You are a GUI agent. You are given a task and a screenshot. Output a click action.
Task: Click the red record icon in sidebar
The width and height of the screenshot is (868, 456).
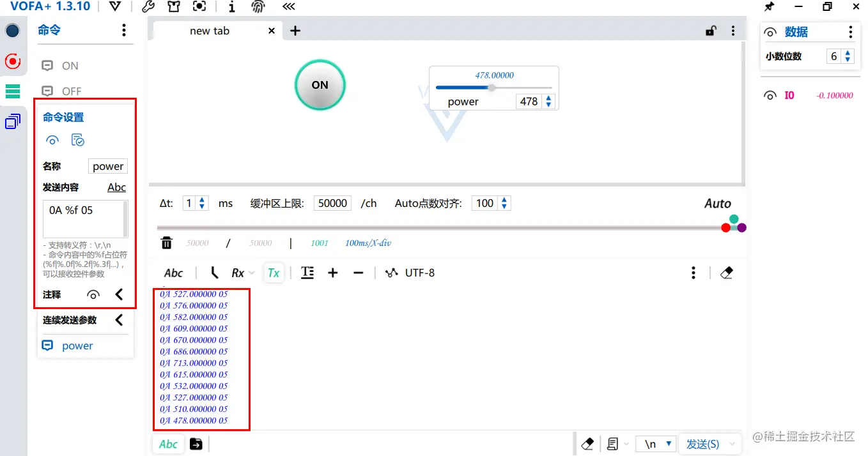[12, 61]
